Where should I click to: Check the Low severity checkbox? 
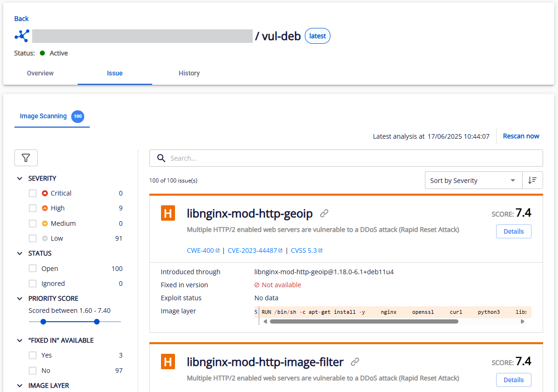33,238
